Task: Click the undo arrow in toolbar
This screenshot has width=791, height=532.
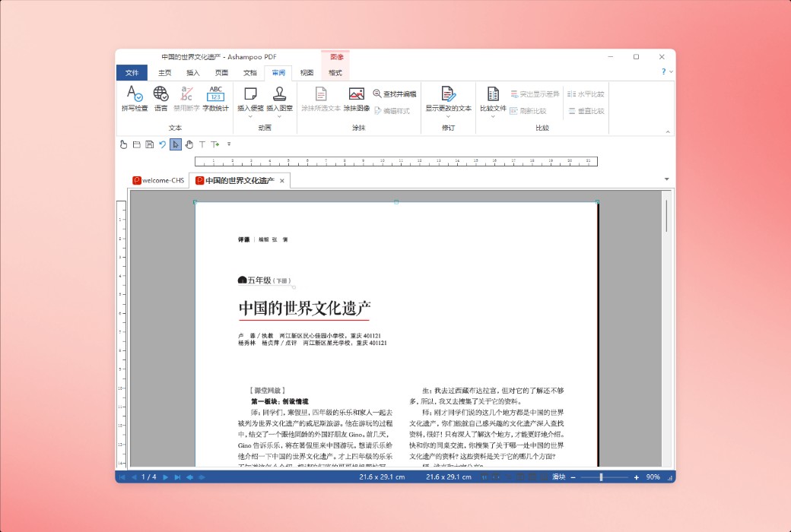Action: pyautogui.click(x=164, y=144)
